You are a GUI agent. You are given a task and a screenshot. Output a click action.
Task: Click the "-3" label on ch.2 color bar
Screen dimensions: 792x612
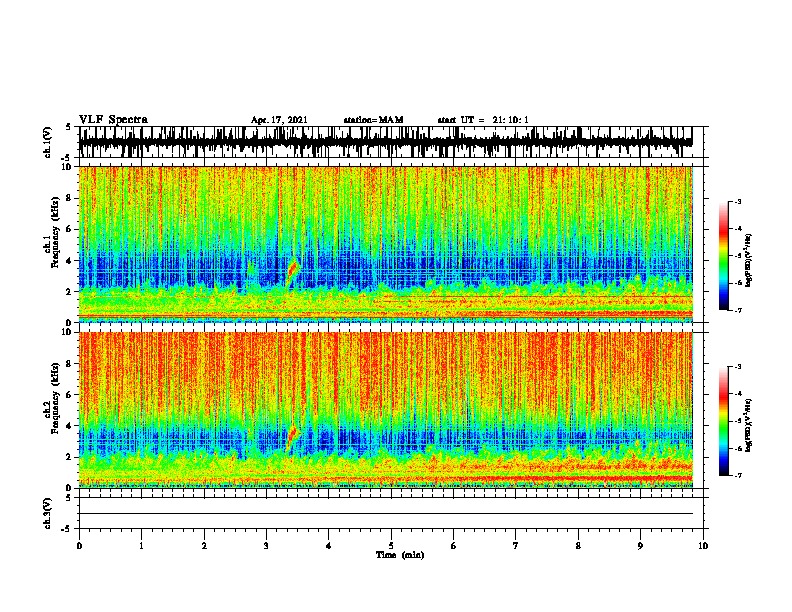(x=737, y=367)
